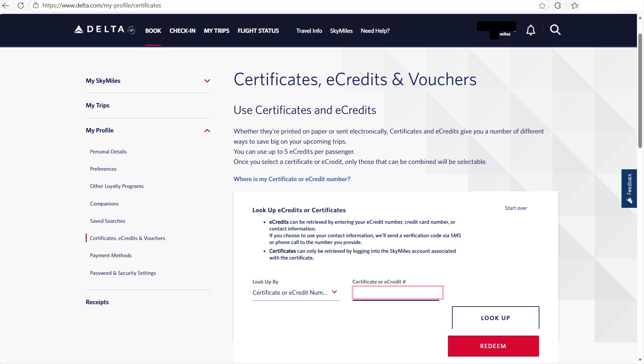Open 'Where is my Certificate or eCredit number?' link
644x364 pixels.
coord(292,179)
